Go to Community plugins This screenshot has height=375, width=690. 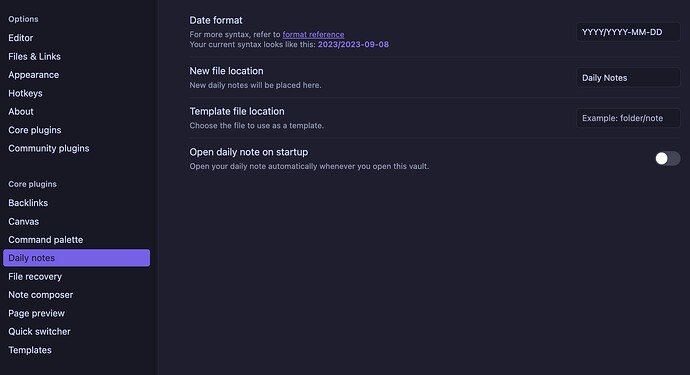(x=49, y=148)
